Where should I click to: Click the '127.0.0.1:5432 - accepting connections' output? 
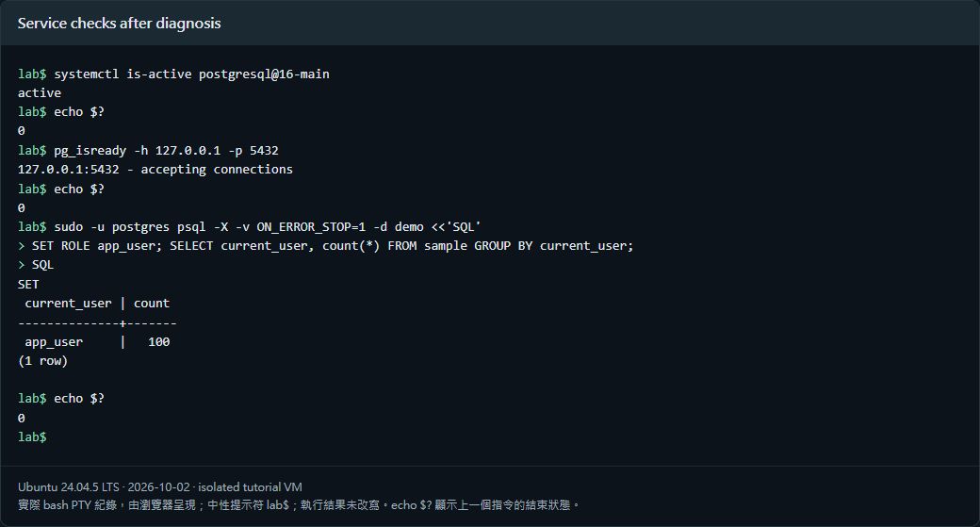[155, 170]
